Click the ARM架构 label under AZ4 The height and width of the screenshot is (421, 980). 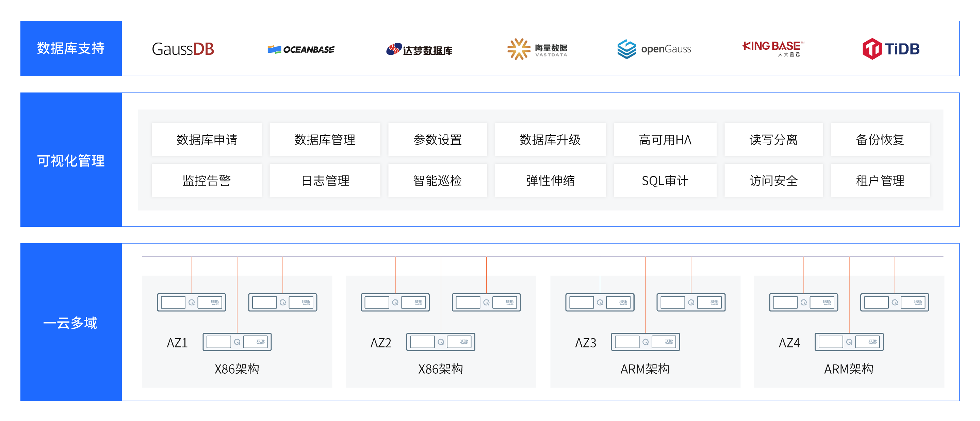pos(849,369)
